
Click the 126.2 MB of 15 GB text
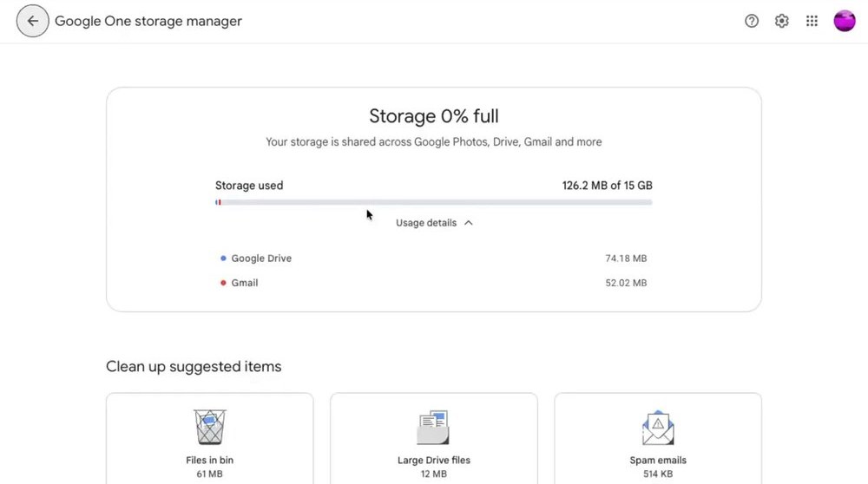click(608, 186)
